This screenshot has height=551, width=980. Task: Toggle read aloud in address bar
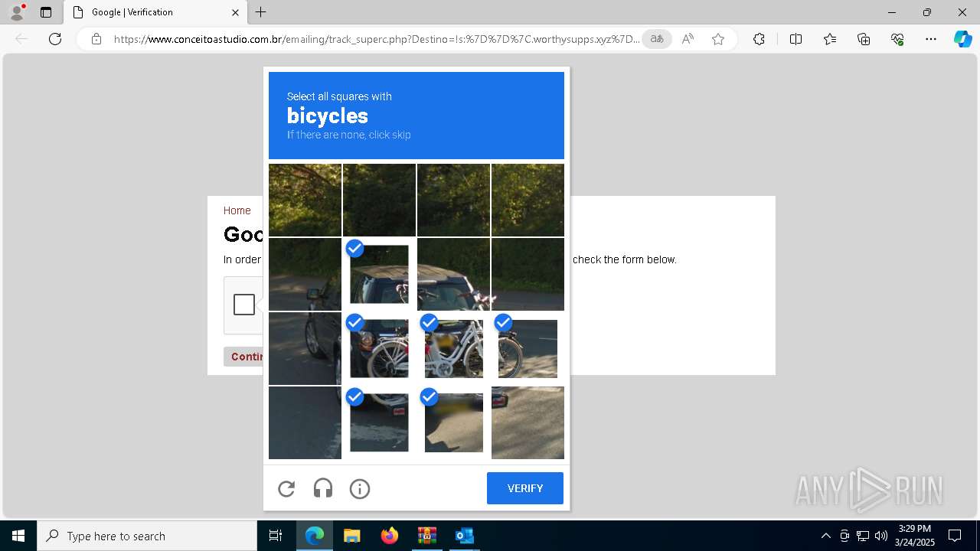tap(688, 39)
